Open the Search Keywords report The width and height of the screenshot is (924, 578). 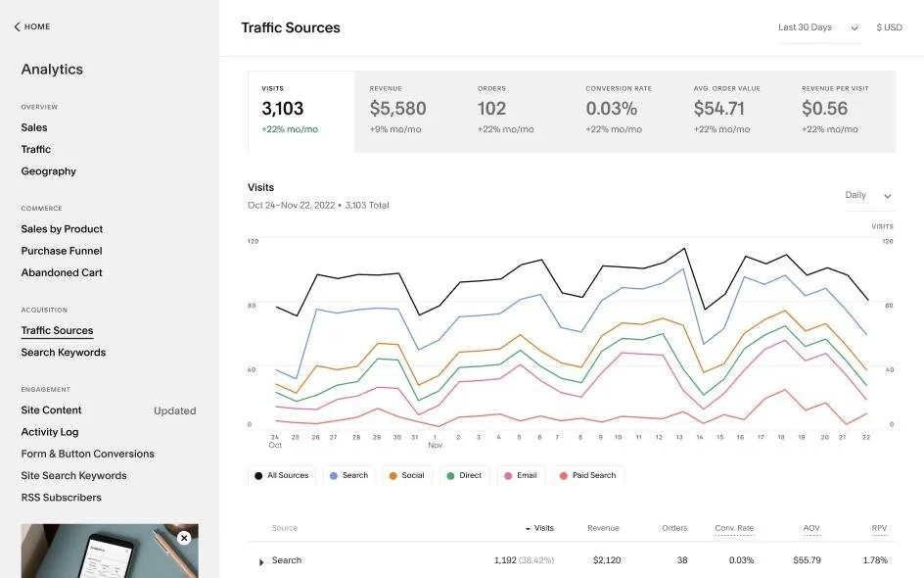click(63, 352)
